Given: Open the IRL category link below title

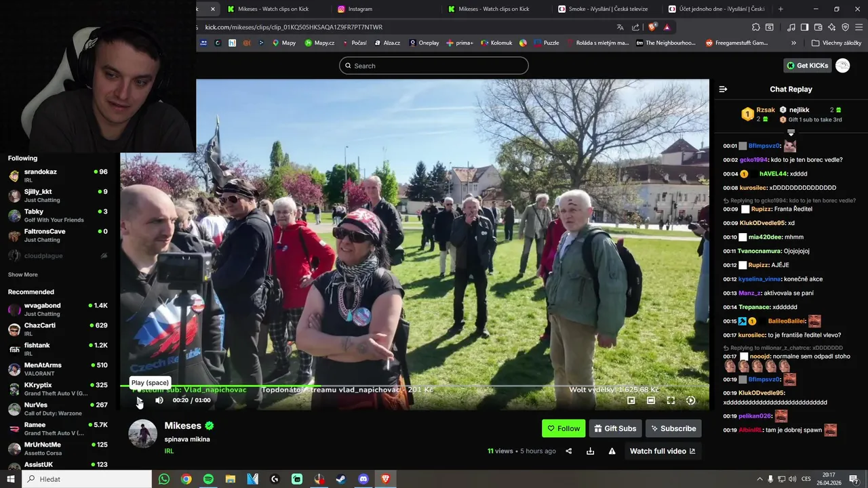Looking at the screenshot, I should (169, 451).
